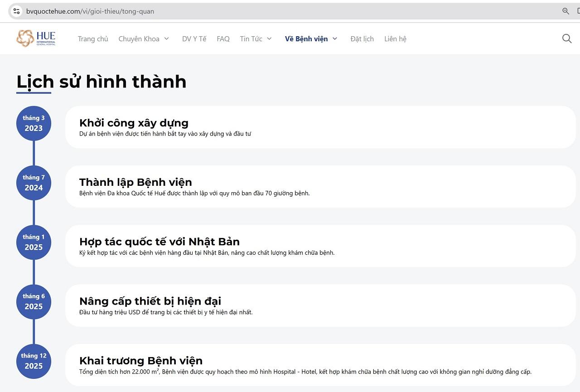Select the tháng 3 2023 timeline marker

[34, 123]
